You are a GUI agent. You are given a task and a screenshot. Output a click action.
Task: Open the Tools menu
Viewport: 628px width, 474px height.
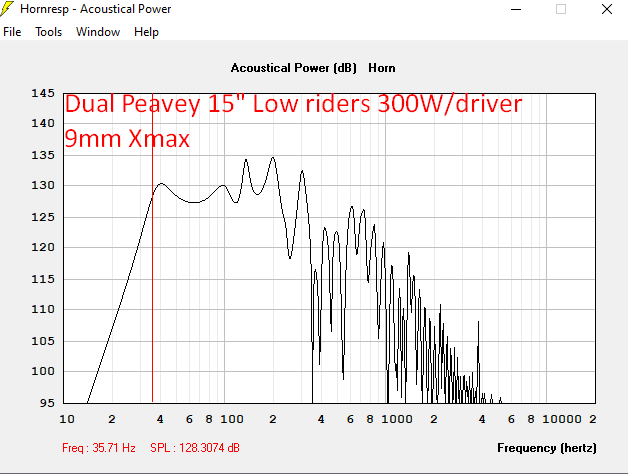pyautogui.click(x=48, y=32)
